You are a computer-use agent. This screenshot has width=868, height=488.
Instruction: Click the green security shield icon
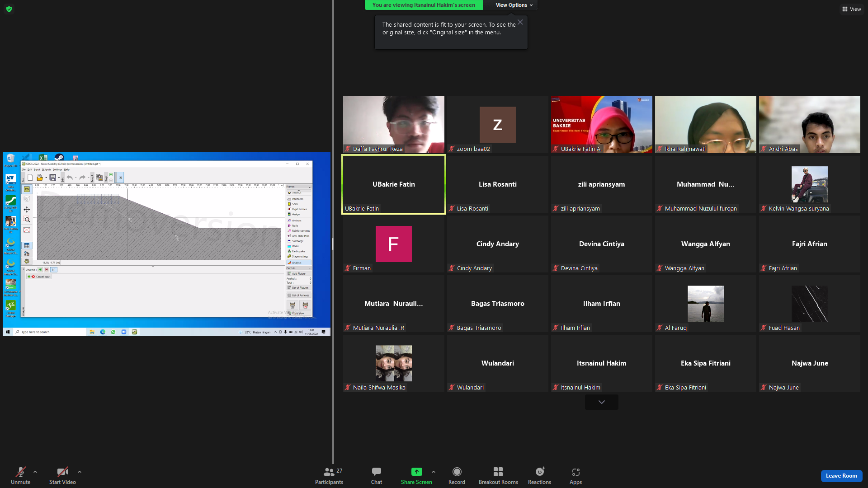point(9,9)
